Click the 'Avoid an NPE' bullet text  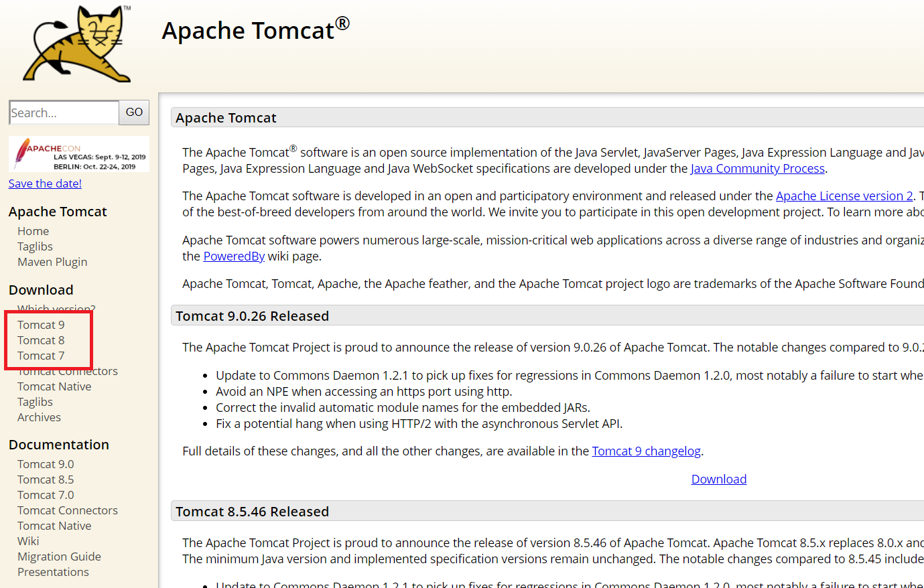click(x=364, y=392)
